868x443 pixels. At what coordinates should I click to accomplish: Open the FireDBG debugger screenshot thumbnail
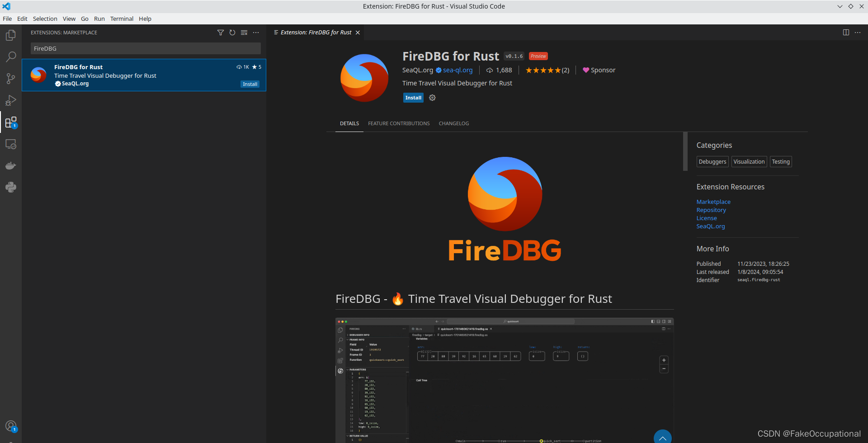tap(505, 381)
